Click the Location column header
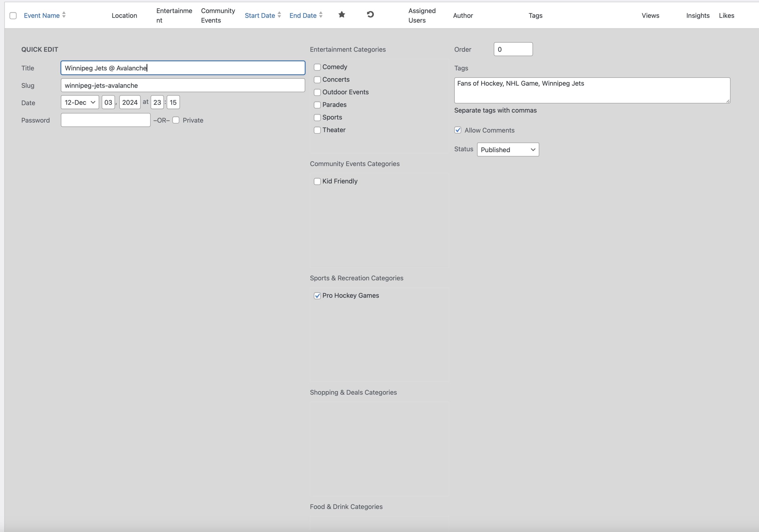 [124, 15]
